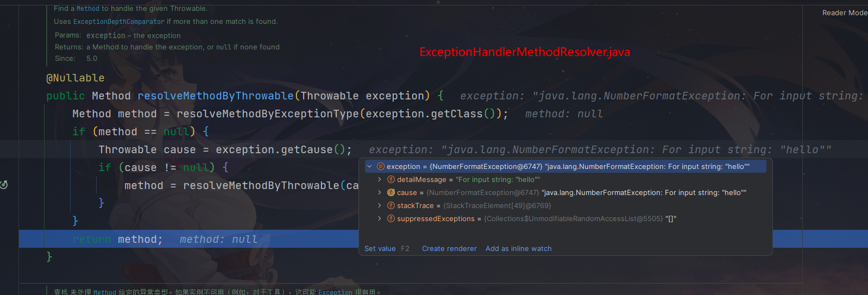Click the detailMessage field icon
Image resolution: width=868 pixels, height=295 pixels.
(391, 179)
